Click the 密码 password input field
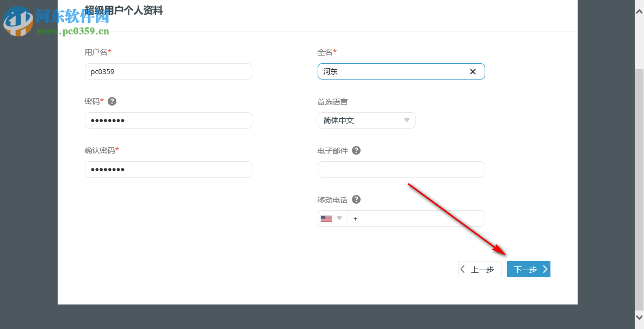This screenshot has height=329, width=644. pyautogui.click(x=168, y=120)
